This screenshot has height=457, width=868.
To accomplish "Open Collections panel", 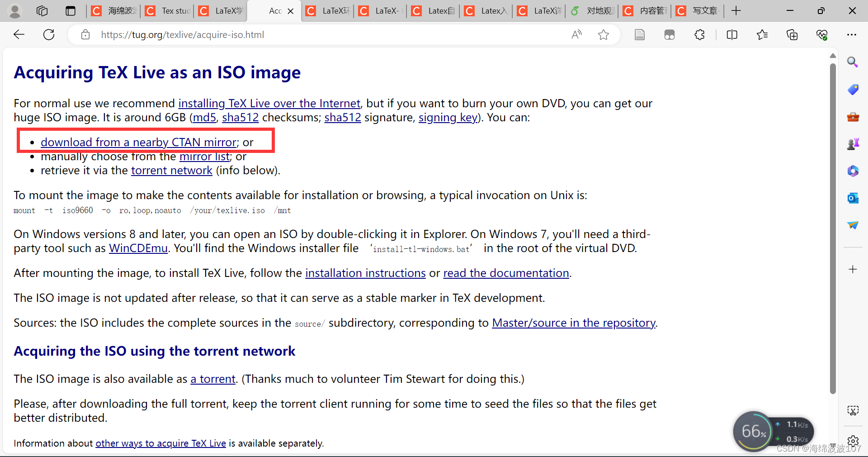I will click(792, 34).
